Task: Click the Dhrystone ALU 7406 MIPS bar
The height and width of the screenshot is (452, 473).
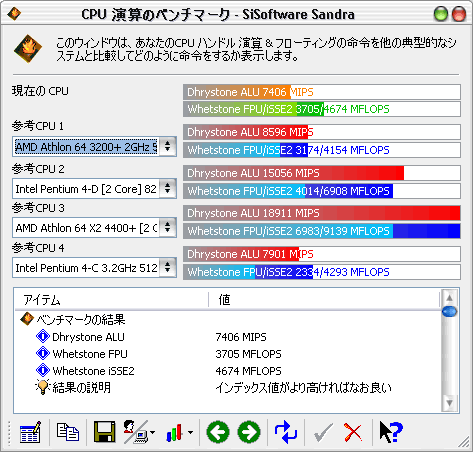Action: (x=322, y=92)
